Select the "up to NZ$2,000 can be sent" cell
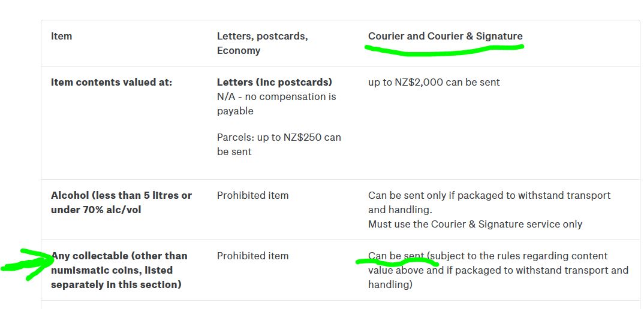This screenshot has height=309, width=644. tap(434, 82)
